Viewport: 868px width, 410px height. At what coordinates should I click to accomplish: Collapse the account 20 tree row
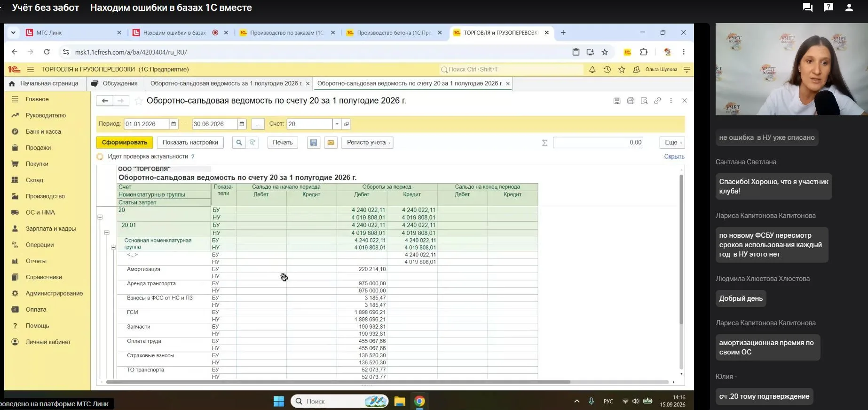point(100,217)
